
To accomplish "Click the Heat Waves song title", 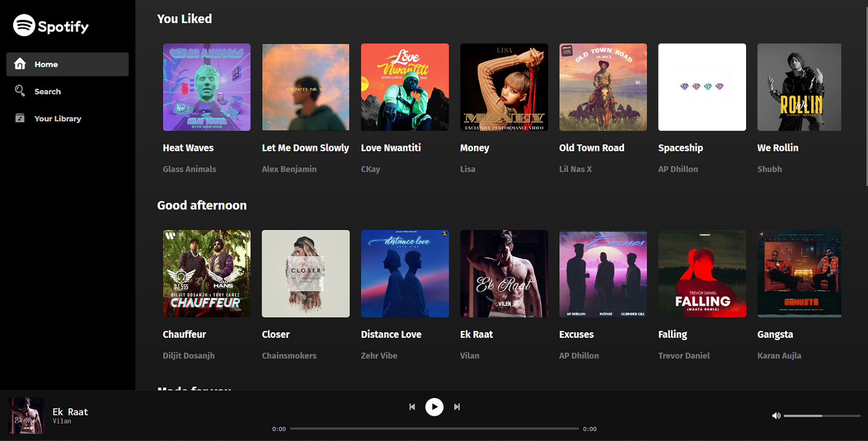I will [188, 148].
